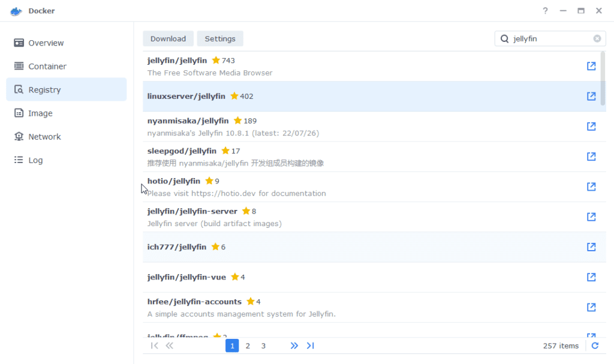Viewport: 614px width, 364px height.
Task: Refresh the registry results list
Action: pos(595,345)
